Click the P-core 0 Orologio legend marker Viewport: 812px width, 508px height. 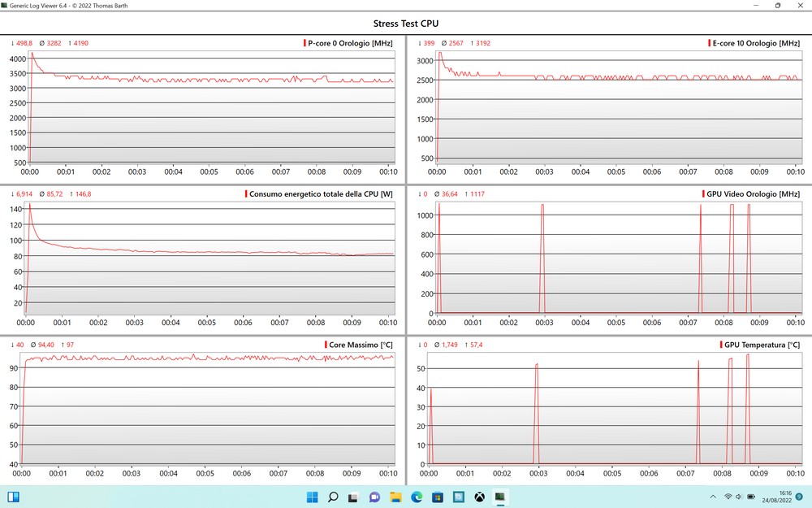click(x=304, y=43)
